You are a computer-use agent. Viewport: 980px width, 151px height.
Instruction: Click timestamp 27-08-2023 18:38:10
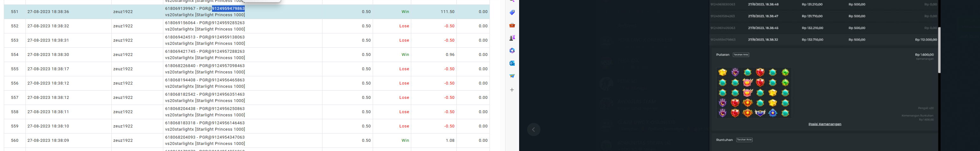(x=48, y=126)
